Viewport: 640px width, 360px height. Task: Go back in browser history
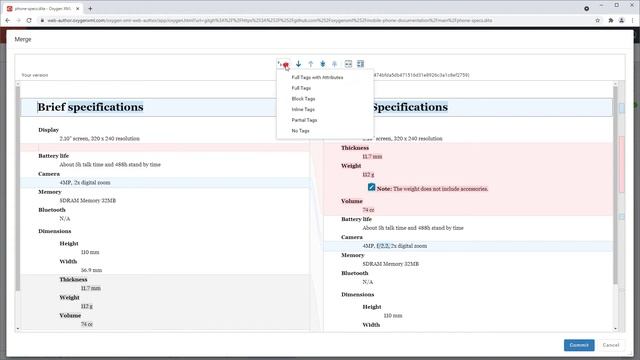click(8, 20)
